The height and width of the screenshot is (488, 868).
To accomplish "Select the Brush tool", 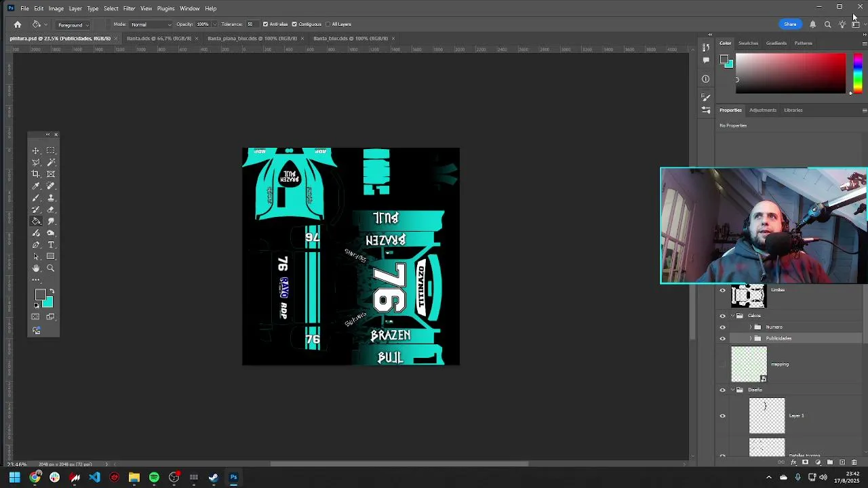I will [x=36, y=198].
